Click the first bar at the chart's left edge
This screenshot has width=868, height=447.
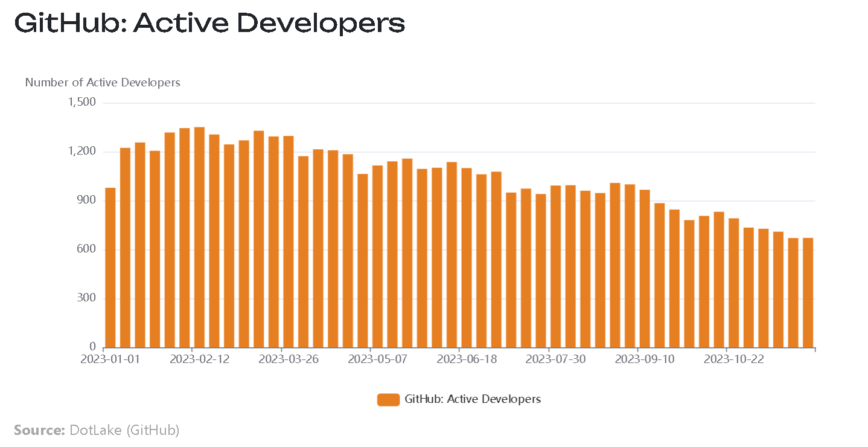(x=110, y=268)
